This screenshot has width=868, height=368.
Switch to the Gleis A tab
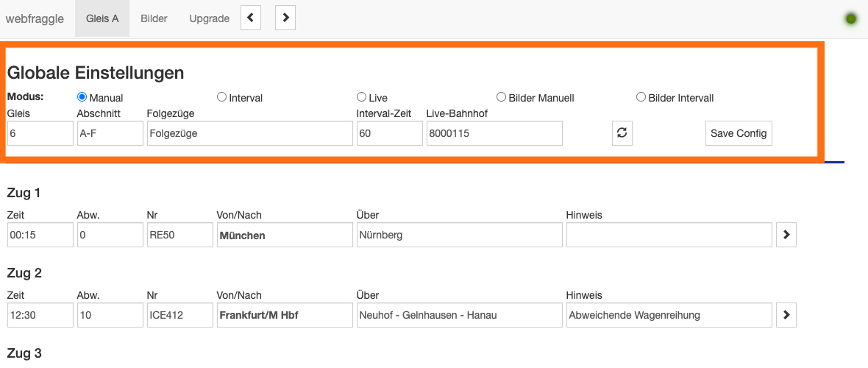click(x=102, y=18)
